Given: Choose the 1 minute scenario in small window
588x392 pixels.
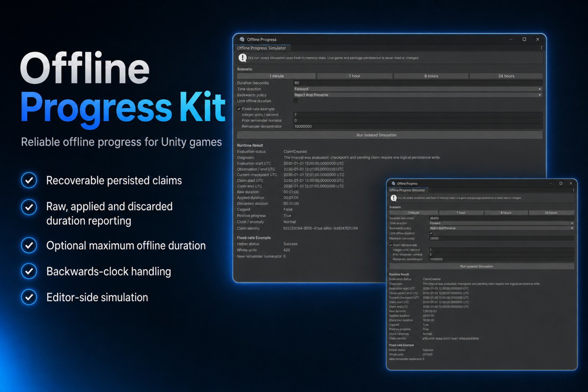Looking at the screenshot, I should coord(414,213).
